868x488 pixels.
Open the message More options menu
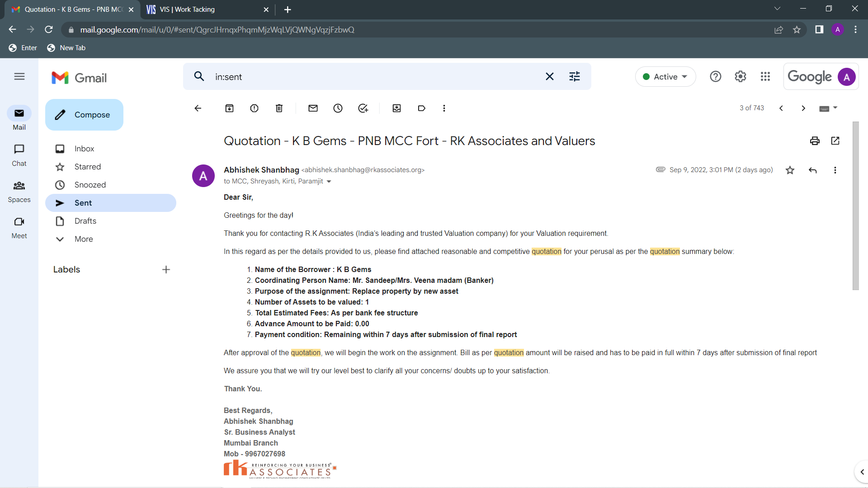tap(835, 170)
